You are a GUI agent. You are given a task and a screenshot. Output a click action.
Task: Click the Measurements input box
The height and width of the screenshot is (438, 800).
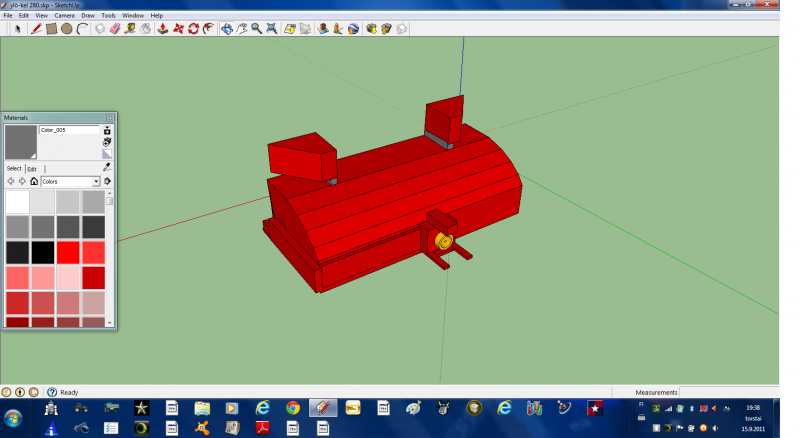[x=730, y=392]
